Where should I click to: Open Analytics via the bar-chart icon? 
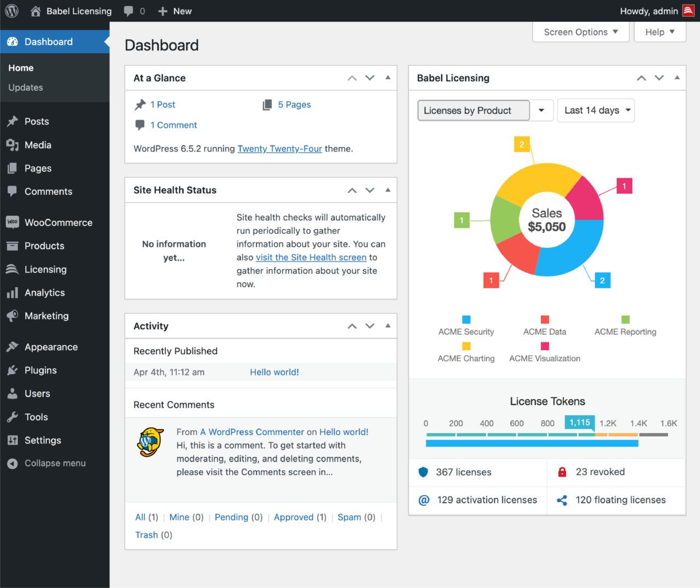(11, 293)
